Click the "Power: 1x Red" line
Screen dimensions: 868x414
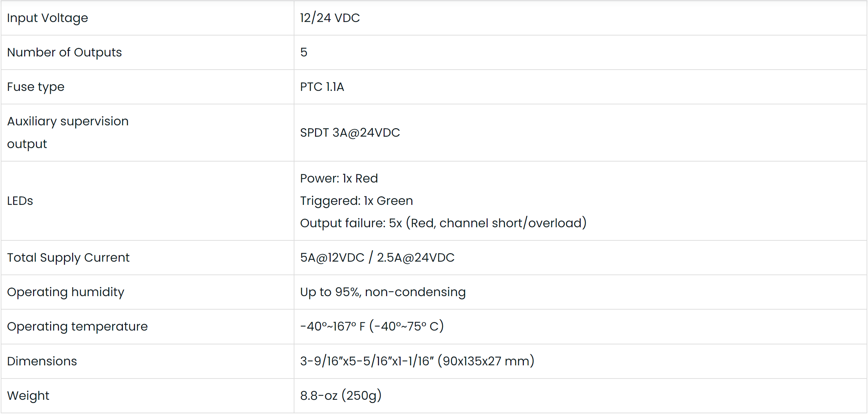point(339,178)
